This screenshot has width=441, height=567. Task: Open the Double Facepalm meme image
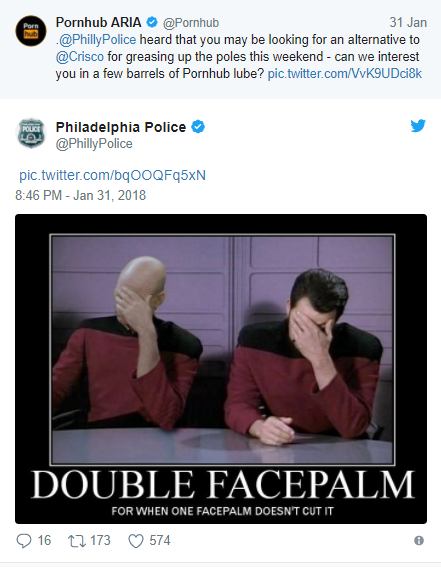click(x=221, y=369)
